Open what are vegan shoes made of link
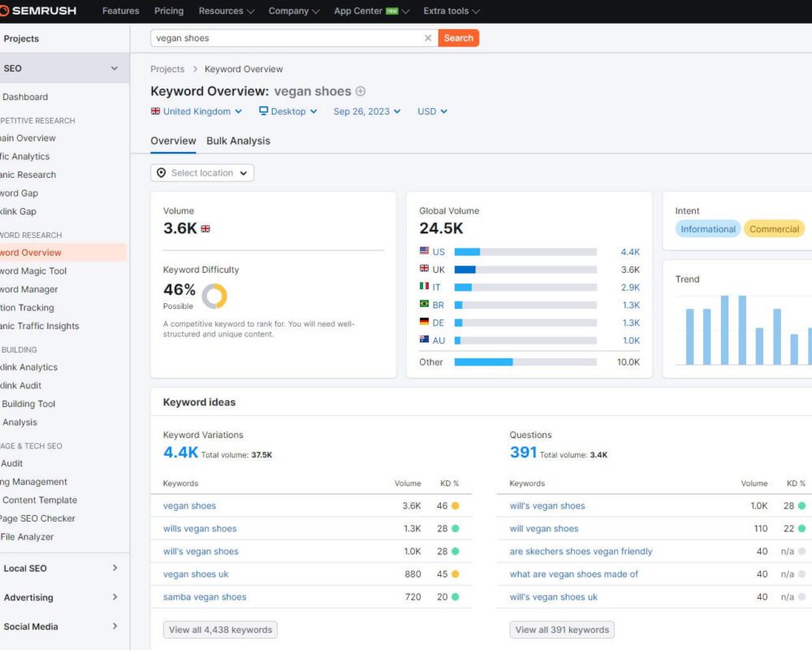Screen dimensions: 812x650 click(574, 574)
